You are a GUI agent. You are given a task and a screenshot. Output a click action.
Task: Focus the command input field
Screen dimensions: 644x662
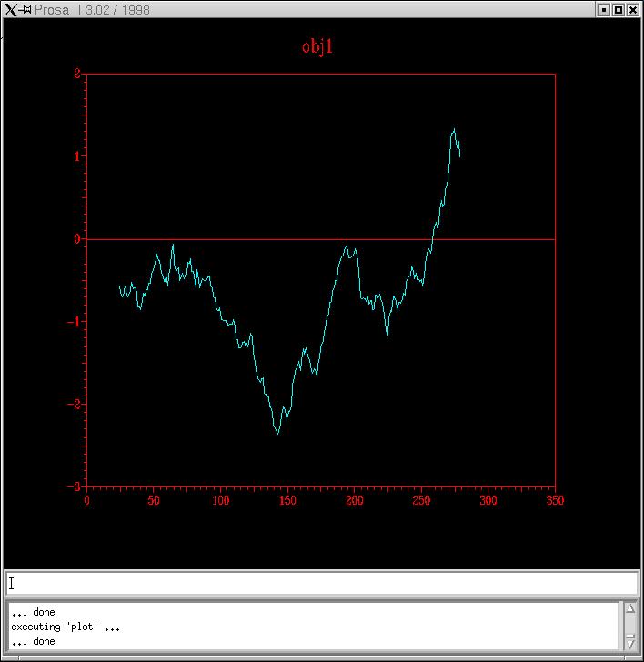pyautogui.click(x=322, y=584)
